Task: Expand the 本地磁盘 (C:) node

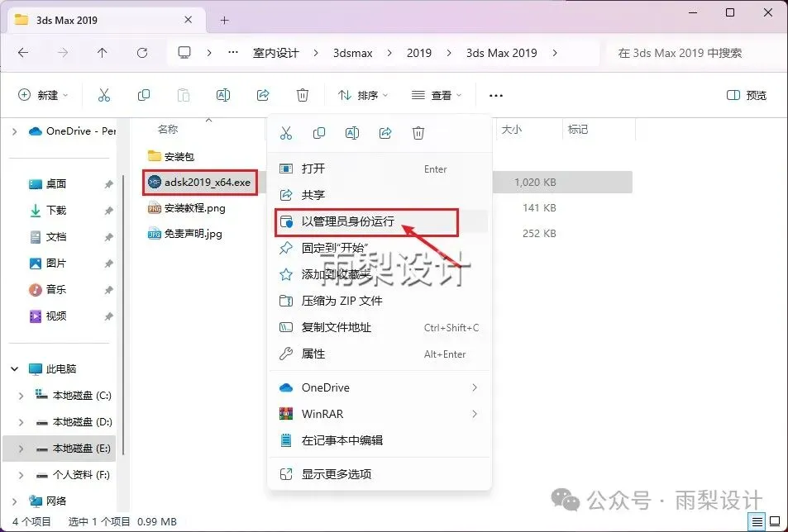Action: click(21, 396)
